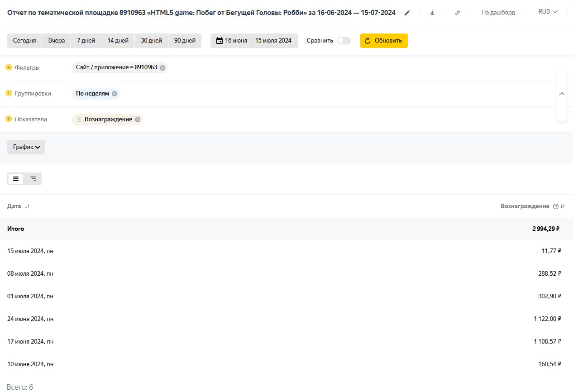
Task: Toggle the Сравнить comparison switch
Action: (x=344, y=41)
